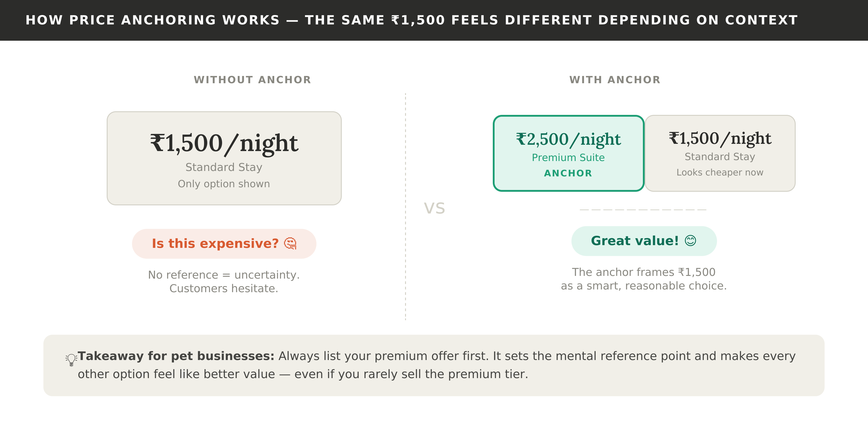Image resolution: width=868 pixels, height=436 pixels.
Task: Click the WITH ANCHOR heading
Action: [615, 80]
